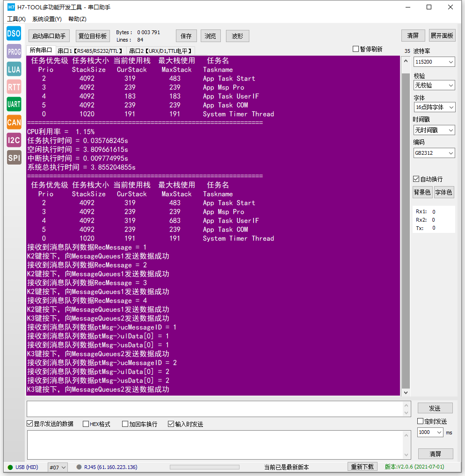Click the output log vertical scrollbar thumb
Screen dimensions: 465x476
tap(406, 231)
